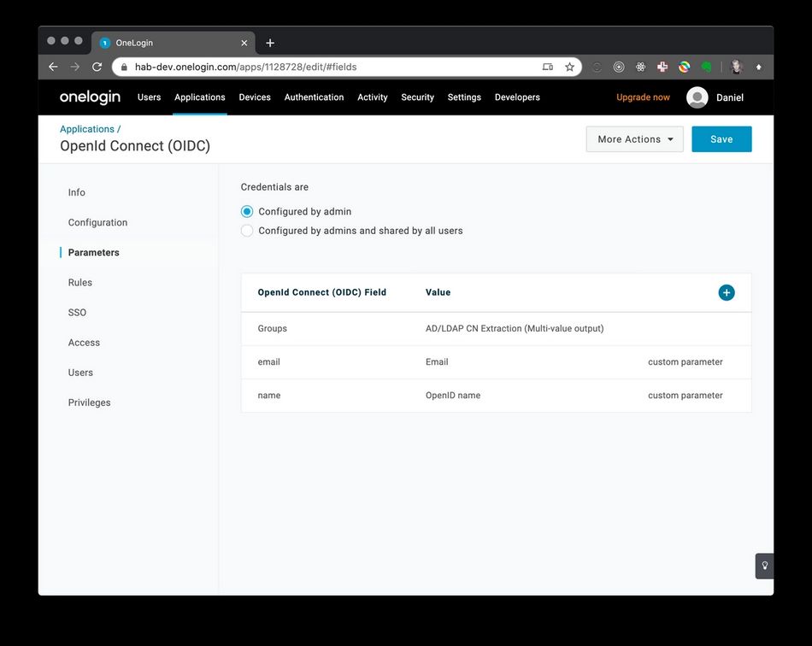Go forward in browser history
Image resolution: width=812 pixels, height=646 pixels.
(x=75, y=67)
